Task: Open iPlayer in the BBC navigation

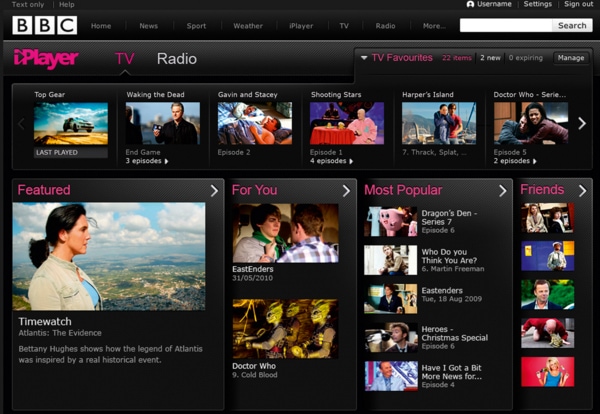Action: coord(301,26)
